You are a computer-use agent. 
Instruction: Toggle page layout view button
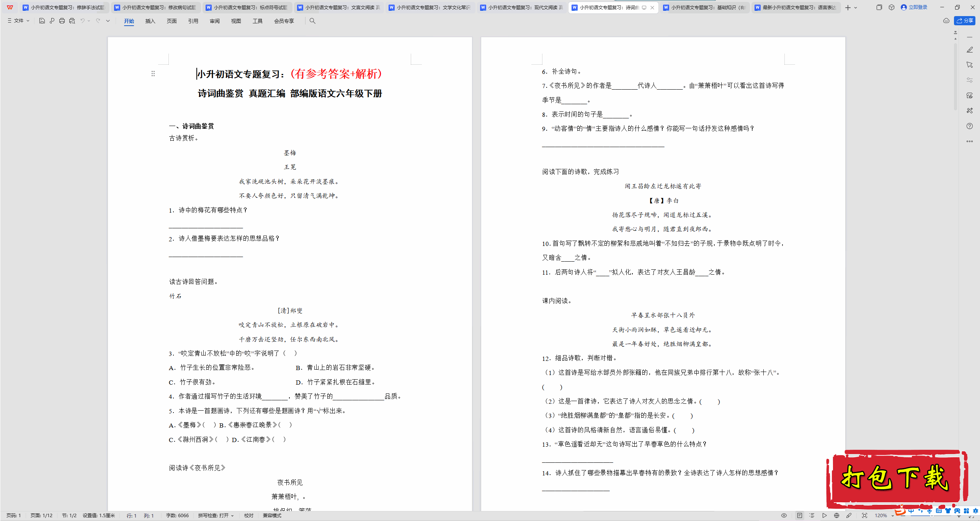tap(800, 516)
